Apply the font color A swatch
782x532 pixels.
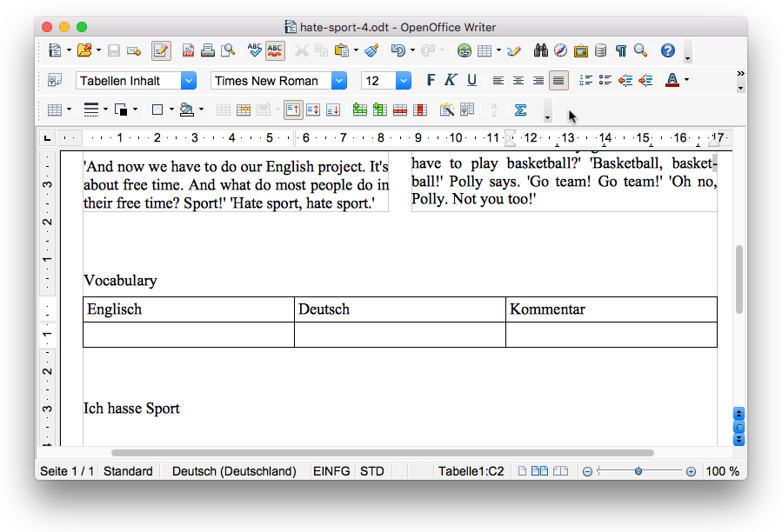pyautogui.click(x=672, y=80)
